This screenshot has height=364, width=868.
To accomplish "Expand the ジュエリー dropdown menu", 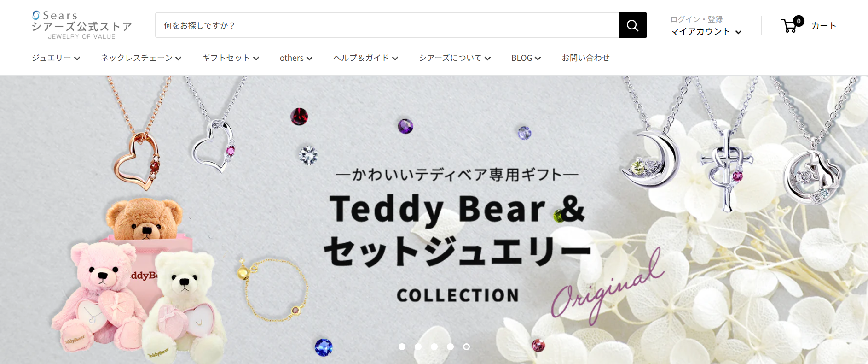I will tap(56, 58).
